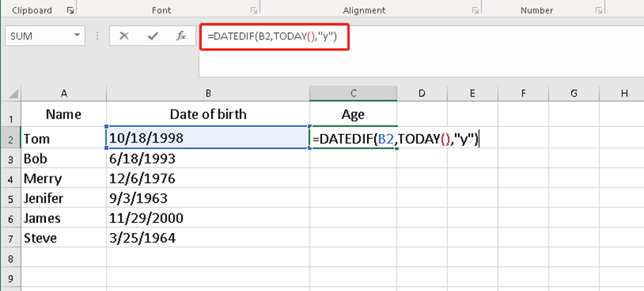Image resolution: width=644 pixels, height=291 pixels.
Task: Click the DATEDIF formula in cell C2
Action: pos(396,139)
